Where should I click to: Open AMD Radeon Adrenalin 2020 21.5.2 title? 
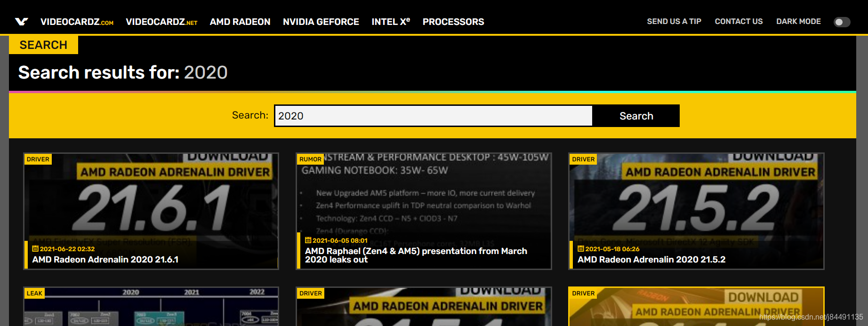pyautogui.click(x=651, y=259)
